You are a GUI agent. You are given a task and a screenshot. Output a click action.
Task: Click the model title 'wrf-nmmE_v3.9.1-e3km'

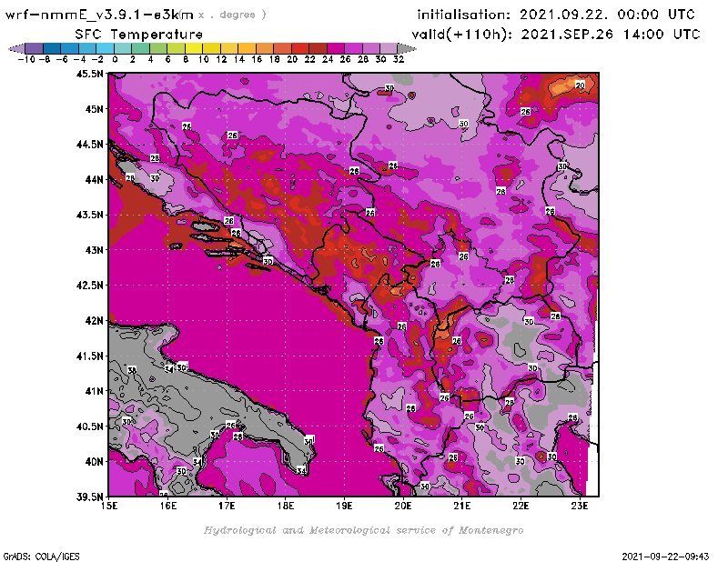[99, 15]
